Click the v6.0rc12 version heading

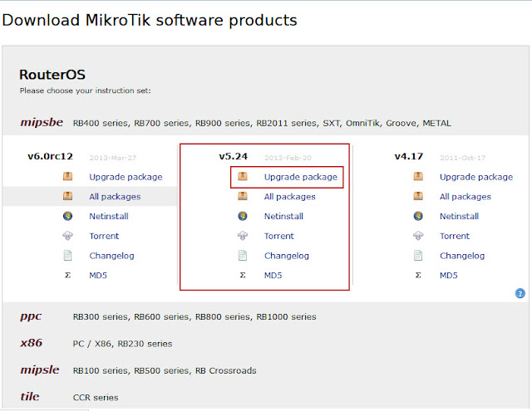point(50,157)
